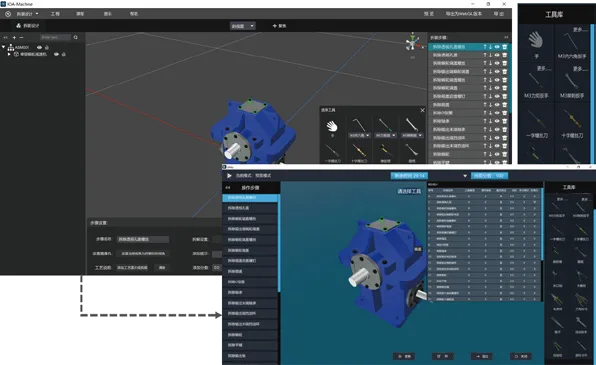Move the third disassembly step row up
The image size is (596, 365).
click(x=485, y=63)
